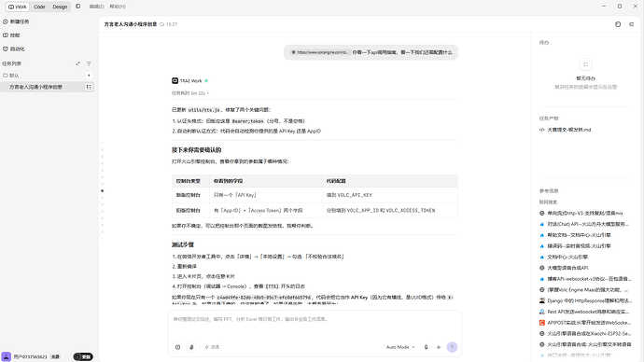Click the green spark icon beside TRAE Work
This screenshot has width=644, height=362.
tap(206, 81)
